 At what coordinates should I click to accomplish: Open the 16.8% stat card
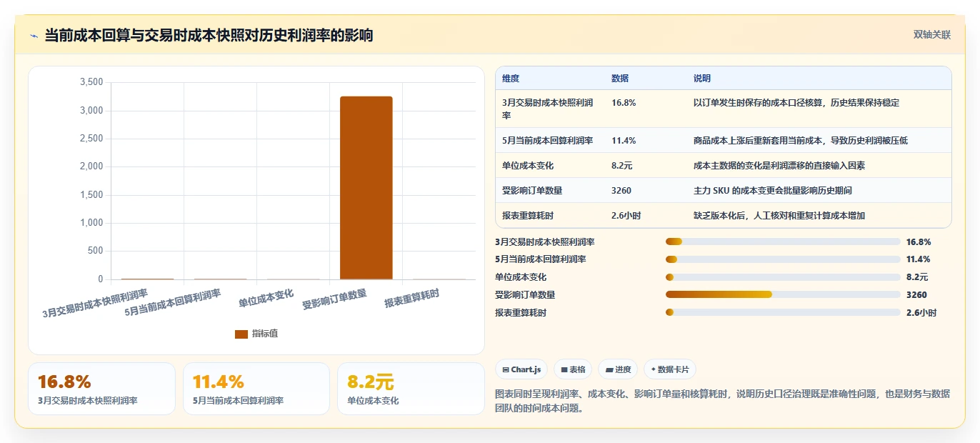point(101,389)
